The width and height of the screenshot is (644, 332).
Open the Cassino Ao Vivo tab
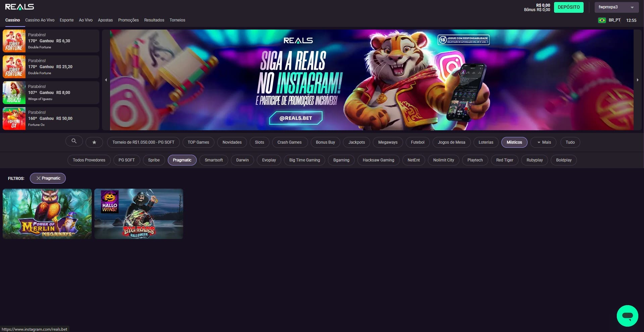[40, 20]
